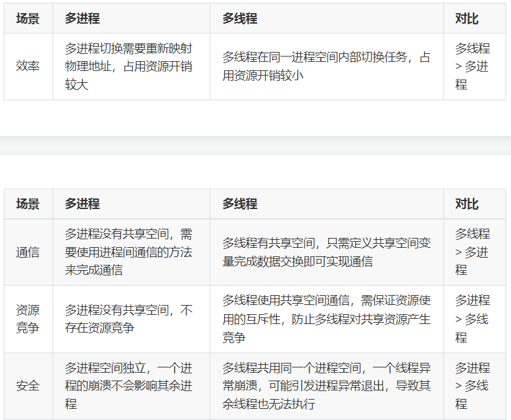Click the 多进程 header in the top table
The height and width of the screenshot is (420, 511).
132,18
